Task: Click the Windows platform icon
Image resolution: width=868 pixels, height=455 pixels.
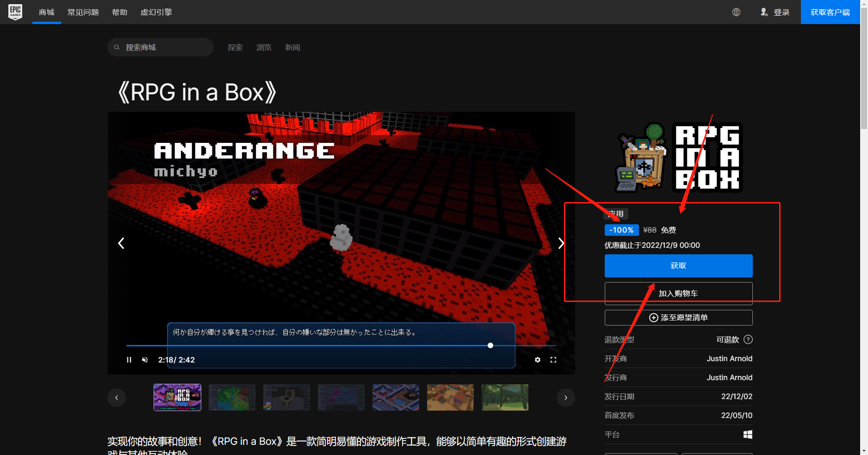Action: pyautogui.click(x=747, y=435)
